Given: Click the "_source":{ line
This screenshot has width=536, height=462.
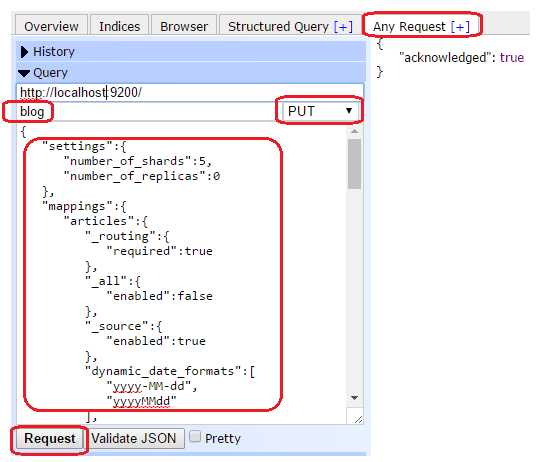Looking at the screenshot, I should click(123, 327).
